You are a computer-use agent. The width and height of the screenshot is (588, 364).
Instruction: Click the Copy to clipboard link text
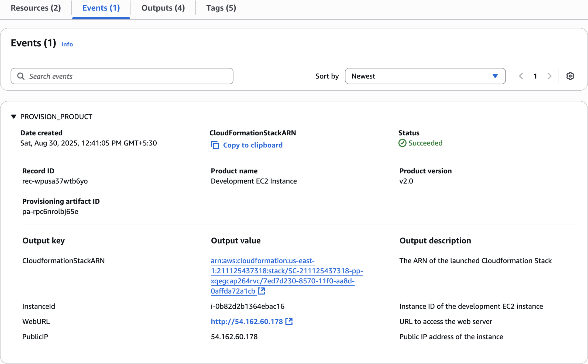pyautogui.click(x=253, y=145)
